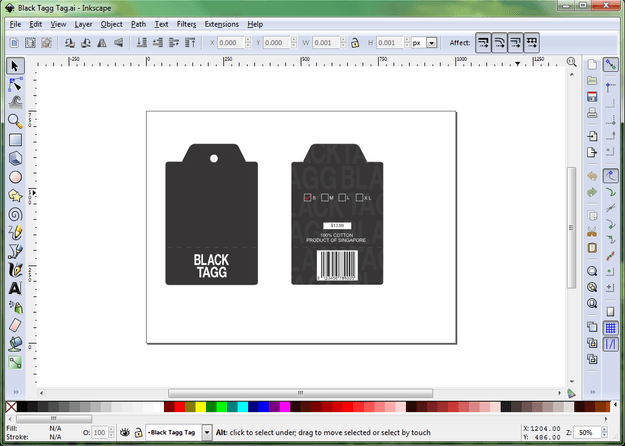Click the front tag artwork on canvas

pos(211,214)
